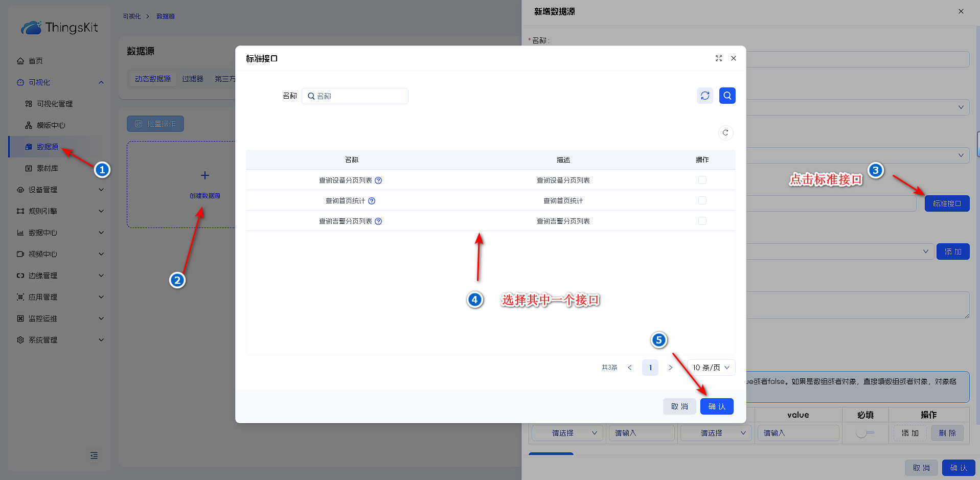The width and height of the screenshot is (980, 480).
Task: Toggle fullscreen for the 标准接口 dialog
Action: click(x=719, y=58)
